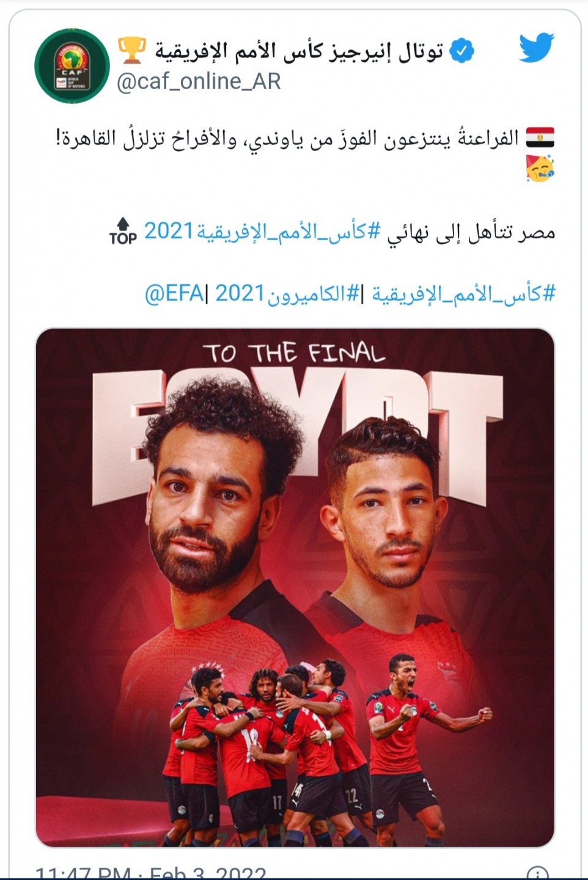588x880 pixels.
Task: Click the TOP arrow emoji
Action: (x=123, y=231)
